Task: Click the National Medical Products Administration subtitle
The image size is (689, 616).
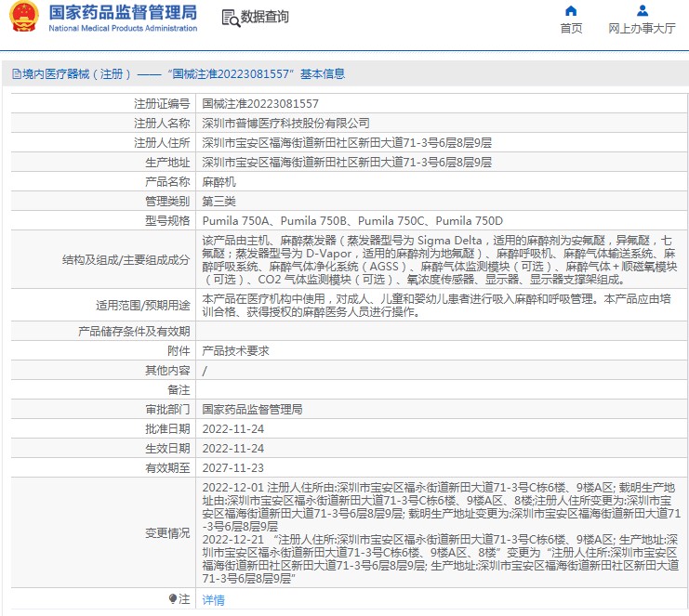Action: 122,29
